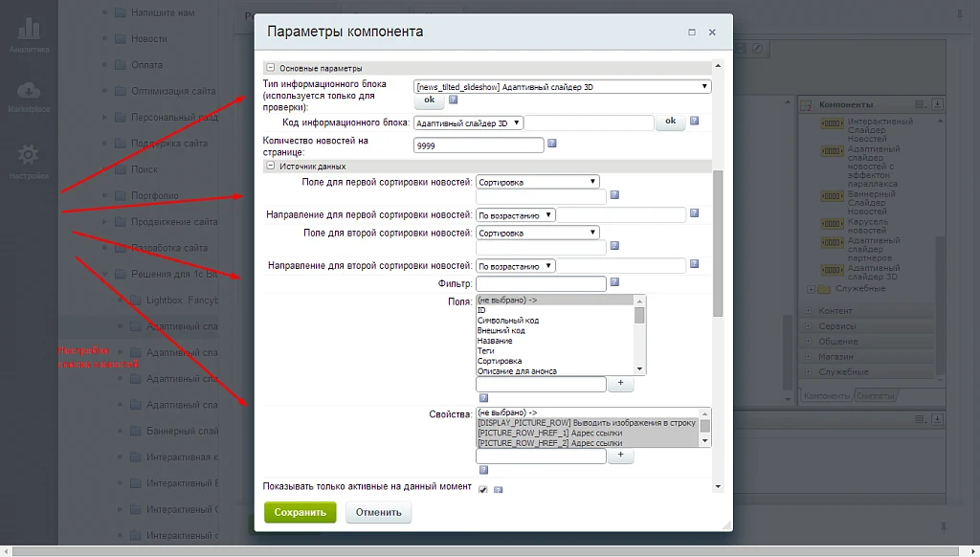Open first sort direction dropdown
This screenshot has height=557, width=980.
coord(516,215)
